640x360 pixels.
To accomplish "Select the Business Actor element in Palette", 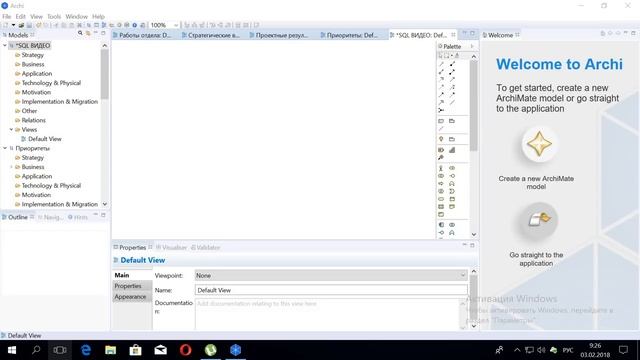I will pos(441,168).
